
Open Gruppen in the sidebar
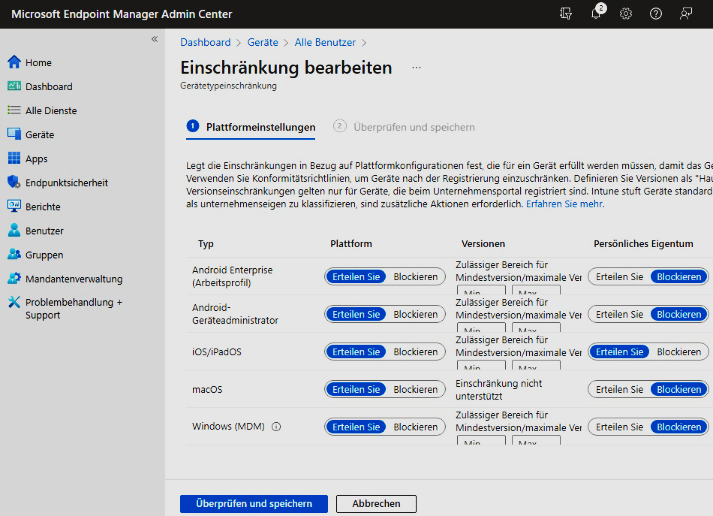44,255
